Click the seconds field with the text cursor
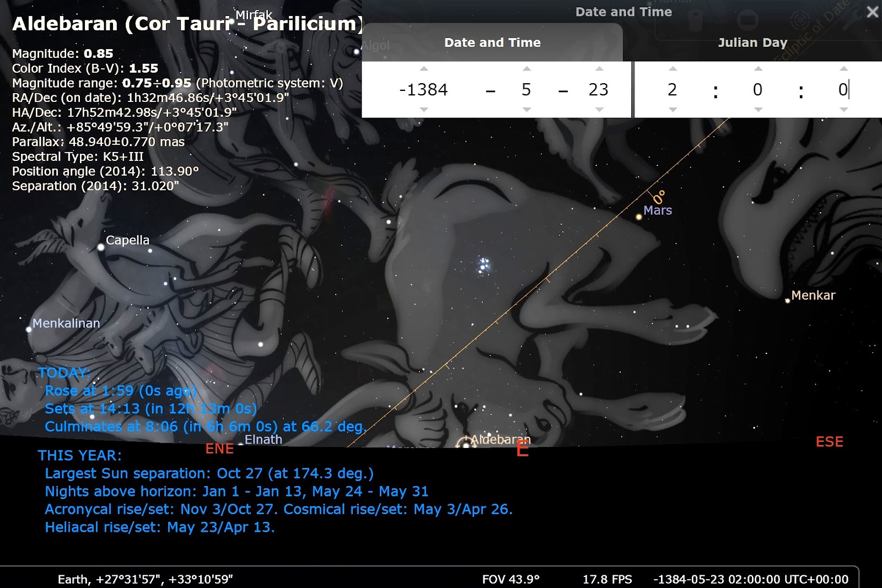Viewport: 882px width, 588px height. 843,89
